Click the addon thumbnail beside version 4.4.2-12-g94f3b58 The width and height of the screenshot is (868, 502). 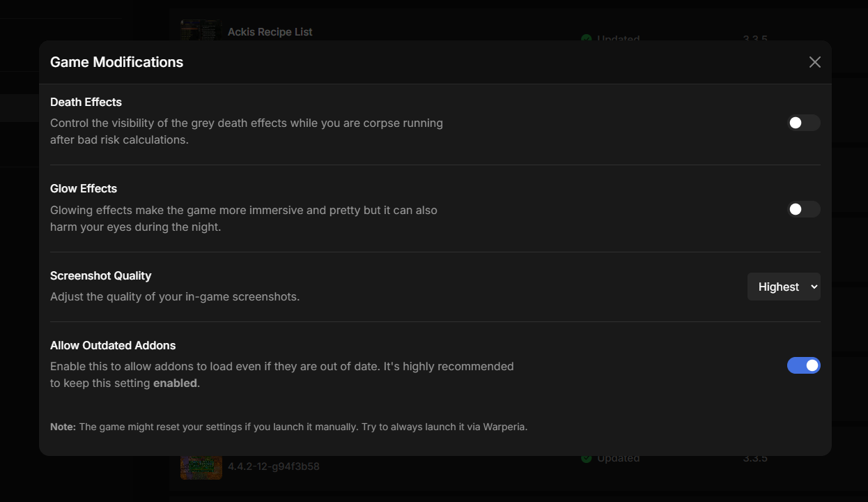coord(201,467)
